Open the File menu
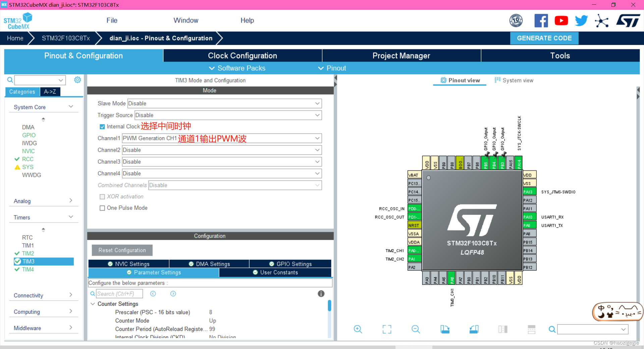644x349 pixels. pyautogui.click(x=112, y=20)
